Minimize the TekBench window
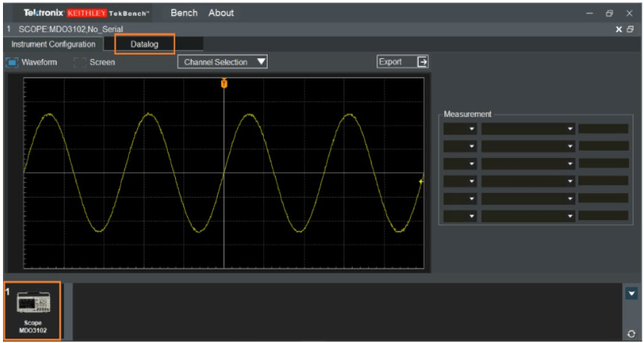 coord(590,13)
